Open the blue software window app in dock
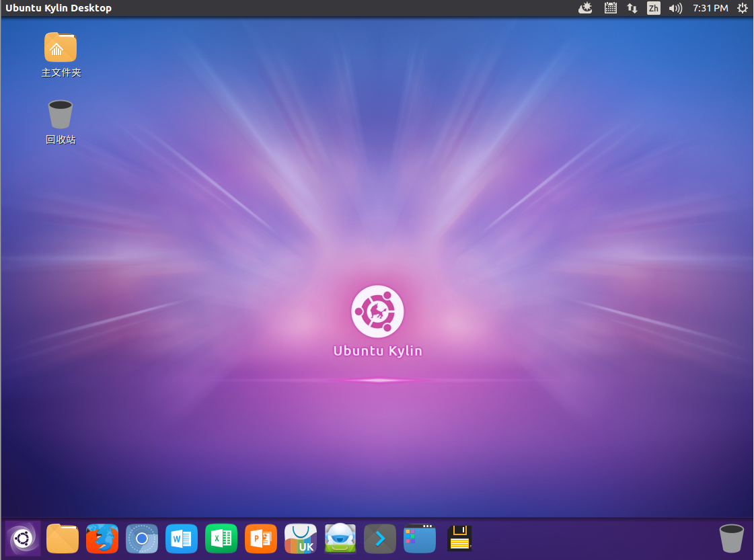Image resolution: width=754 pixels, height=560 pixels. click(419, 538)
